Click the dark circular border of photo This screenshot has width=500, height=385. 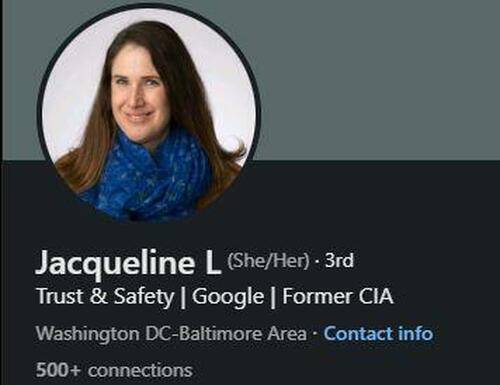[149, 9]
